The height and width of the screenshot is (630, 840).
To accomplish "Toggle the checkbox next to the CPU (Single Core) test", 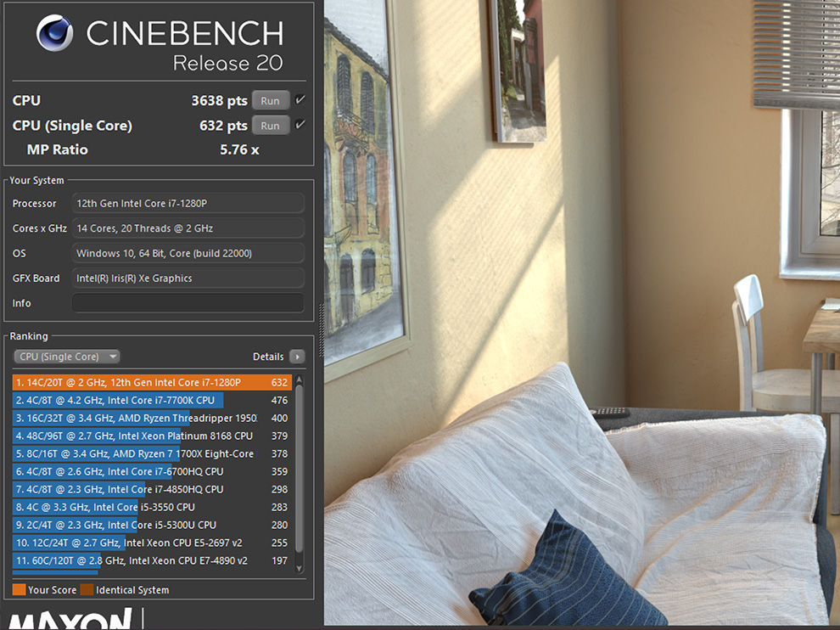I will point(300,125).
